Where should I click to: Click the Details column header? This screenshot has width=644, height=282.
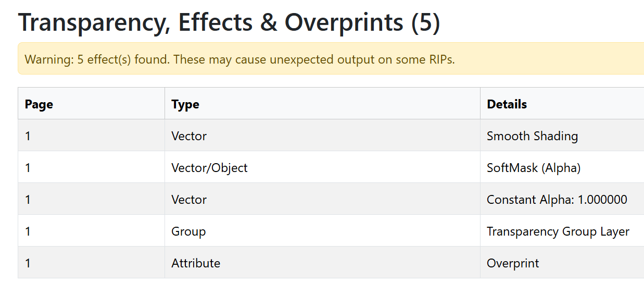click(x=507, y=104)
